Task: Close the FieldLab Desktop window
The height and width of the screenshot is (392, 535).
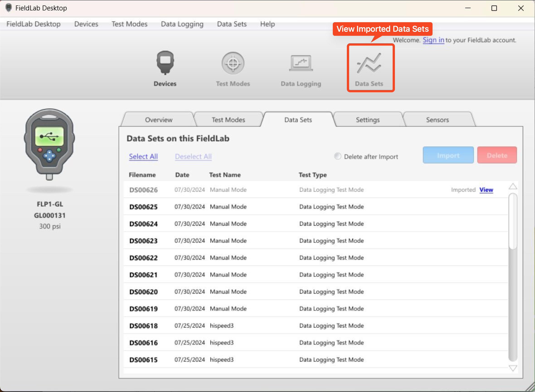Action: pos(521,8)
